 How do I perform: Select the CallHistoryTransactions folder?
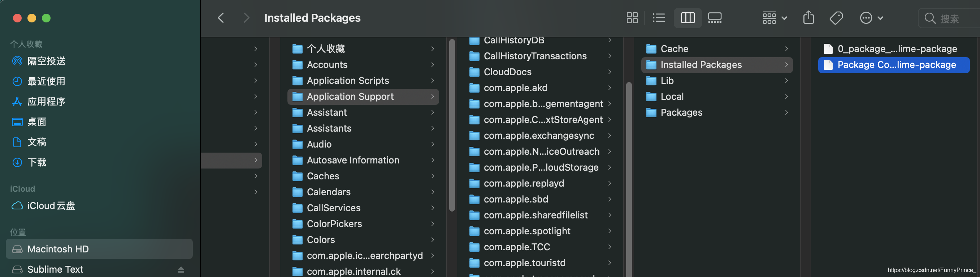click(540, 56)
